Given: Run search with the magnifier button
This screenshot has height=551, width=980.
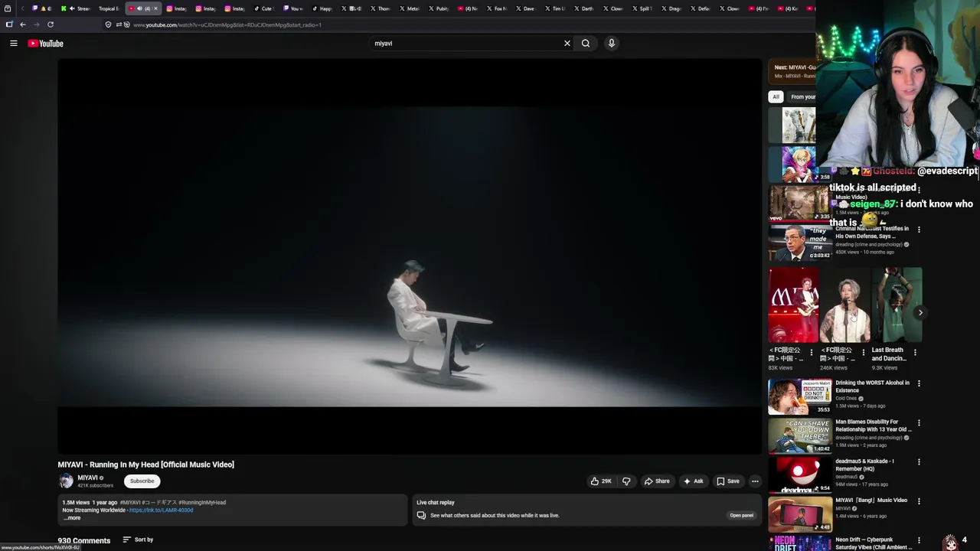Looking at the screenshot, I should (x=586, y=44).
